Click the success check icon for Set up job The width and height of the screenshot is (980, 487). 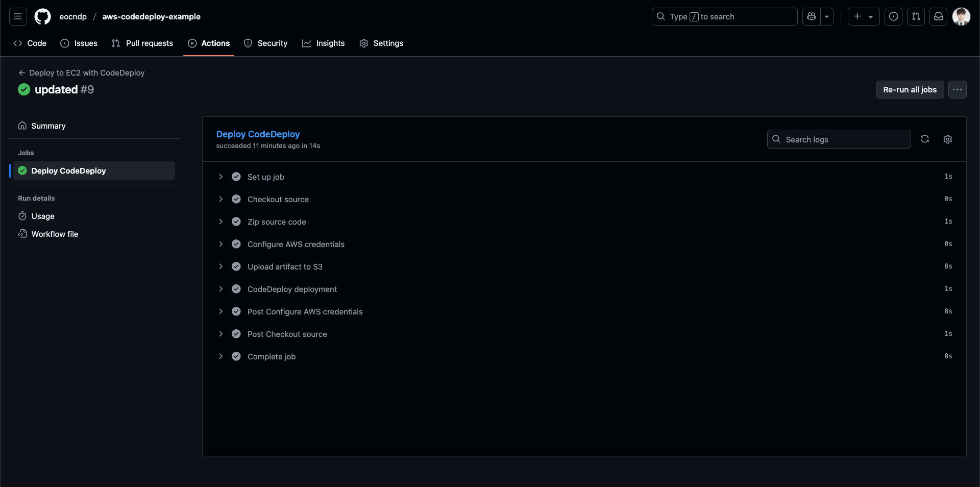tap(236, 177)
